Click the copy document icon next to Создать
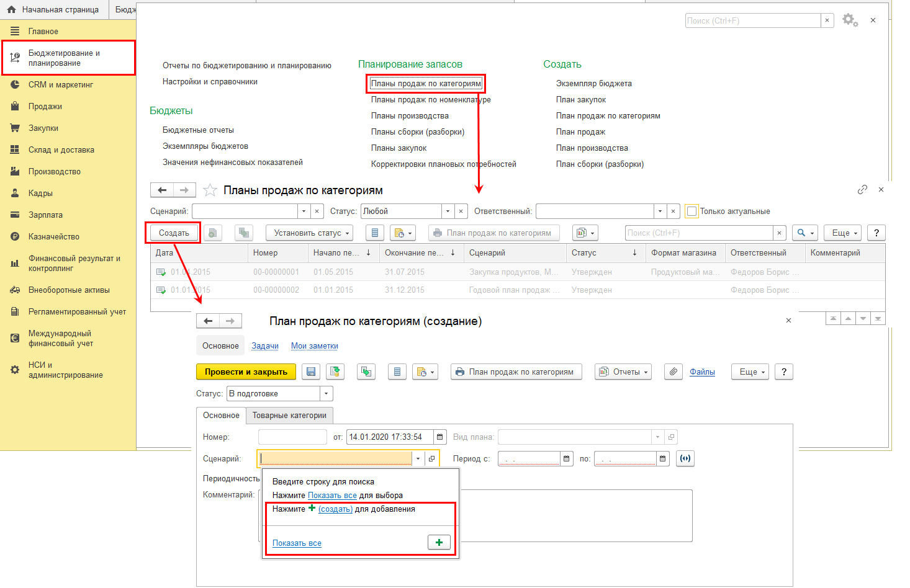Screen dimensions: 910x588 click(x=213, y=233)
